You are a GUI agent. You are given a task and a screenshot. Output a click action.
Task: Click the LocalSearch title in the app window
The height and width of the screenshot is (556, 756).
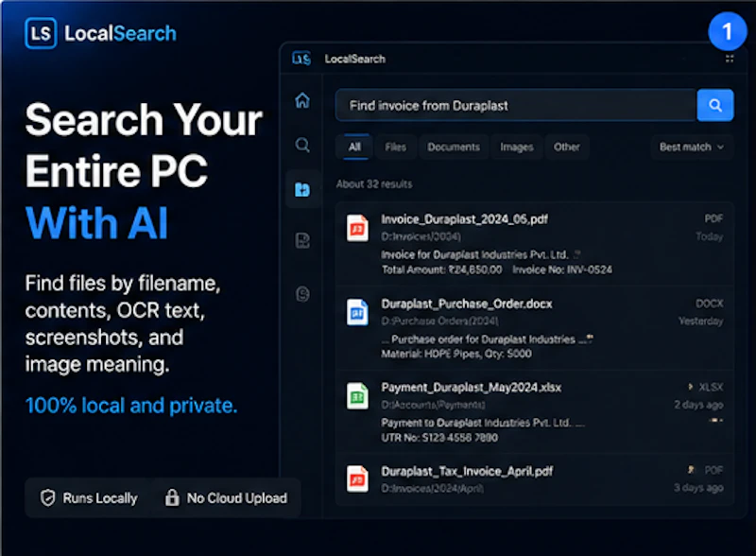point(355,59)
